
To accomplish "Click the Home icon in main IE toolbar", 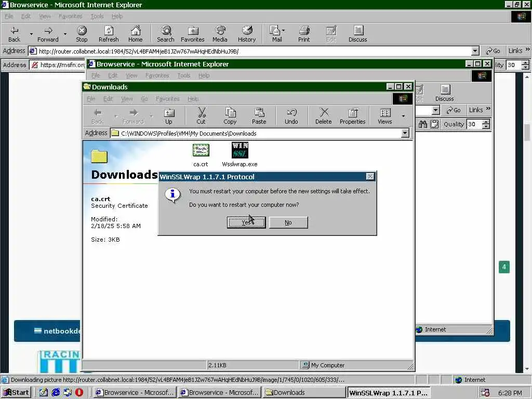I will pos(136,34).
